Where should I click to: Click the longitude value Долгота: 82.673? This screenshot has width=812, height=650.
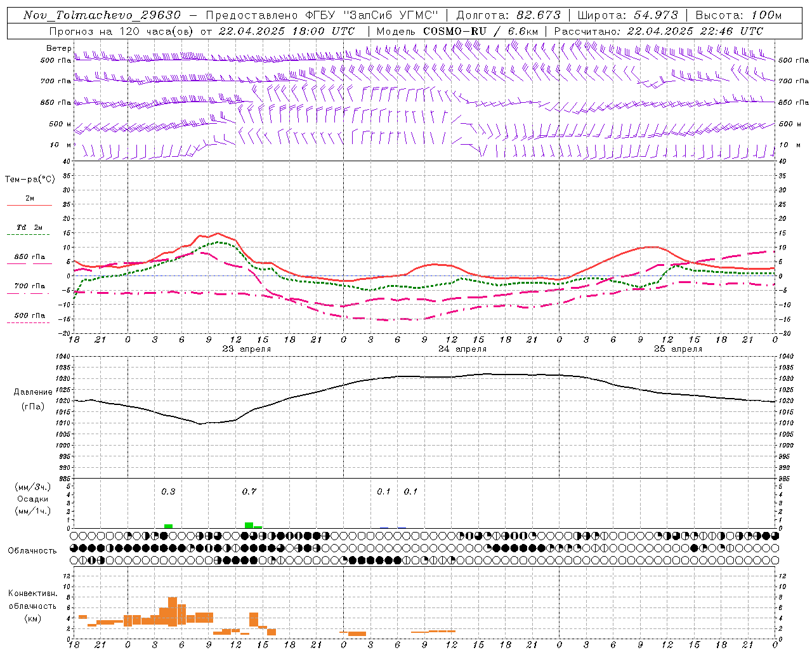[x=509, y=15]
